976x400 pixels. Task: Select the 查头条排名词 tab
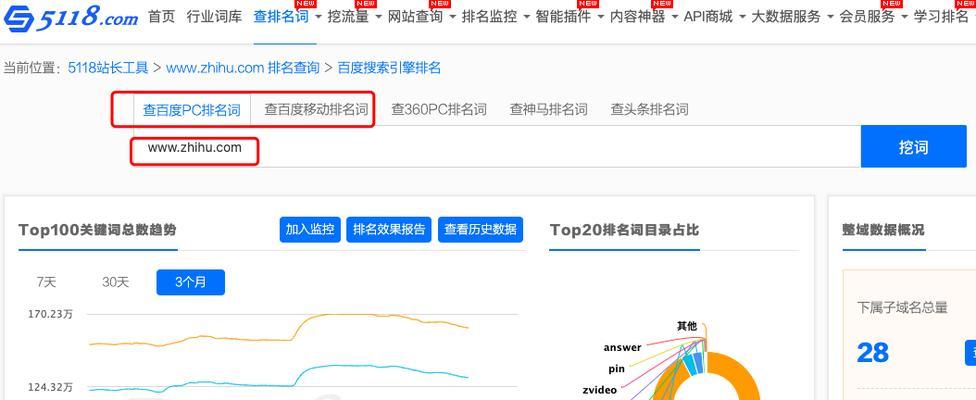tap(649, 110)
